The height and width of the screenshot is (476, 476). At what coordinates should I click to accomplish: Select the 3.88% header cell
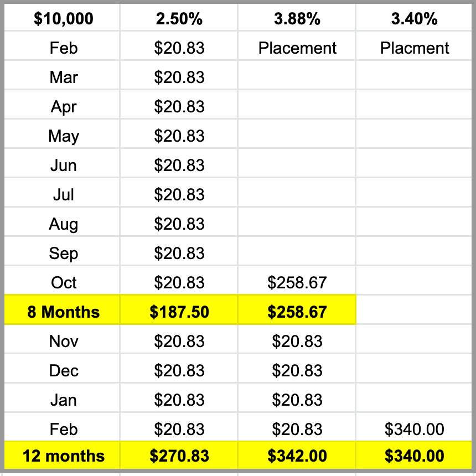(297, 19)
